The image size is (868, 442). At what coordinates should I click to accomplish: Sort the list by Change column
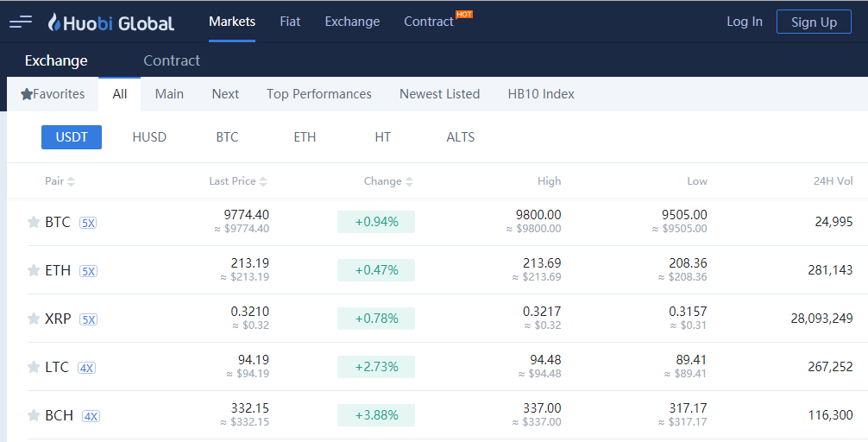(388, 181)
